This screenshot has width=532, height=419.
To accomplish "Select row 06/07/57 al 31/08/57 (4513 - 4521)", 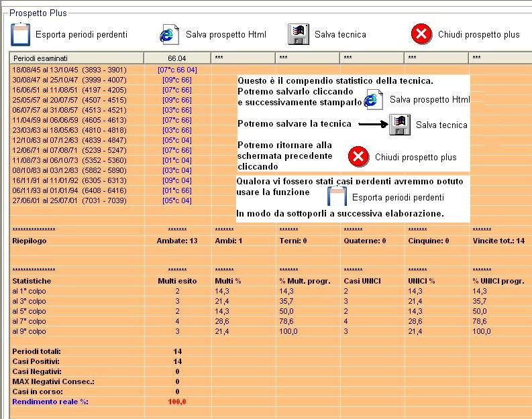I will (70, 110).
